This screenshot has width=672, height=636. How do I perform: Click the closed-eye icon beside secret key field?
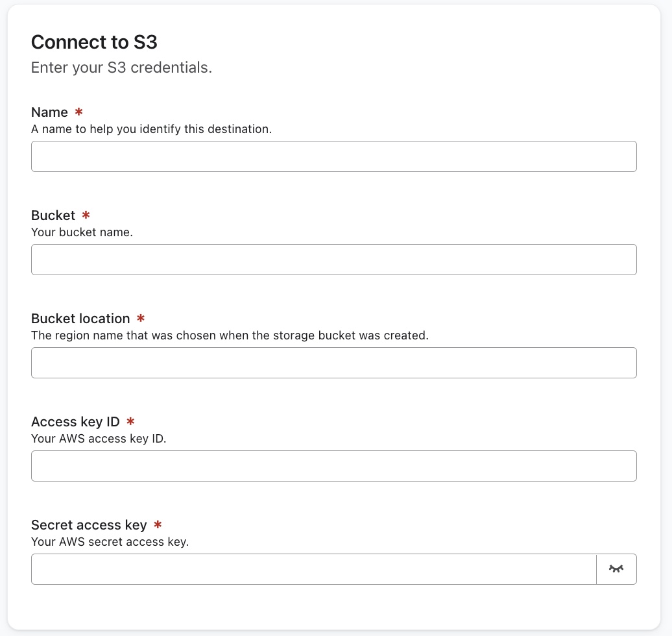pos(616,569)
